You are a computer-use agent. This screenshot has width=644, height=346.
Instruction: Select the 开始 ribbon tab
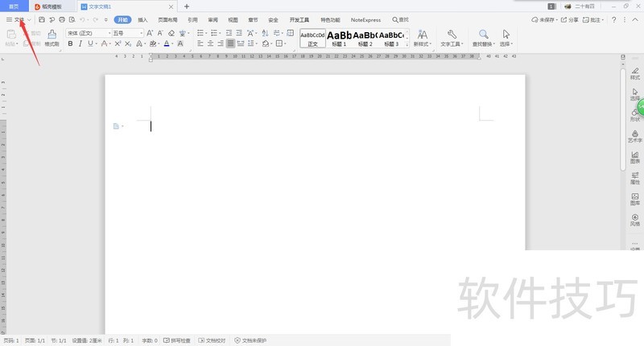[x=122, y=19]
